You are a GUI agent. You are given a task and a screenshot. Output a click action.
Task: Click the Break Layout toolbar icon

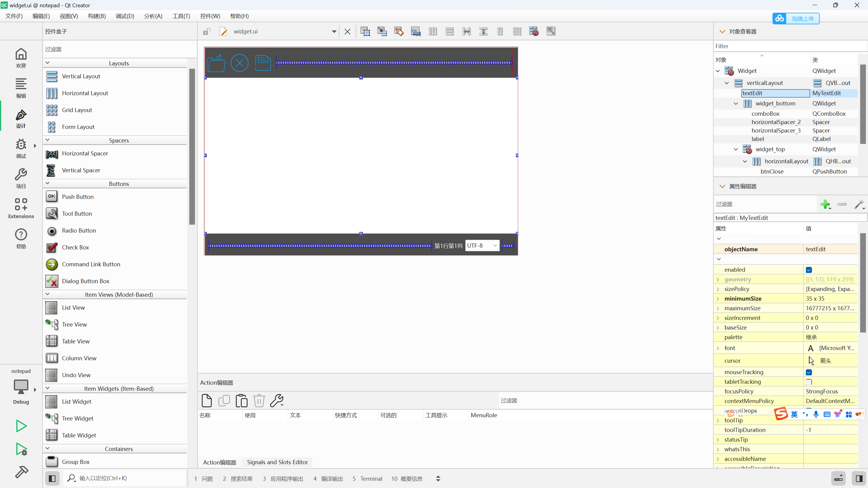point(534,31)
